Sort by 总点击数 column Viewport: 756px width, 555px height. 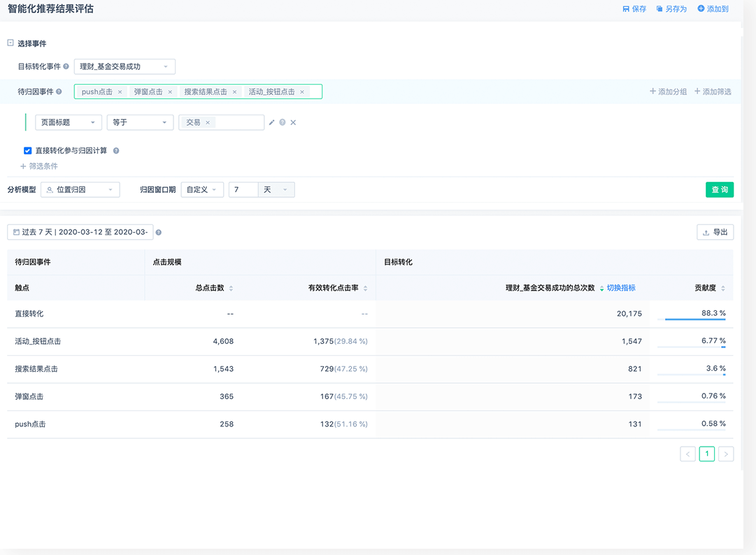[x=231, y=288]
